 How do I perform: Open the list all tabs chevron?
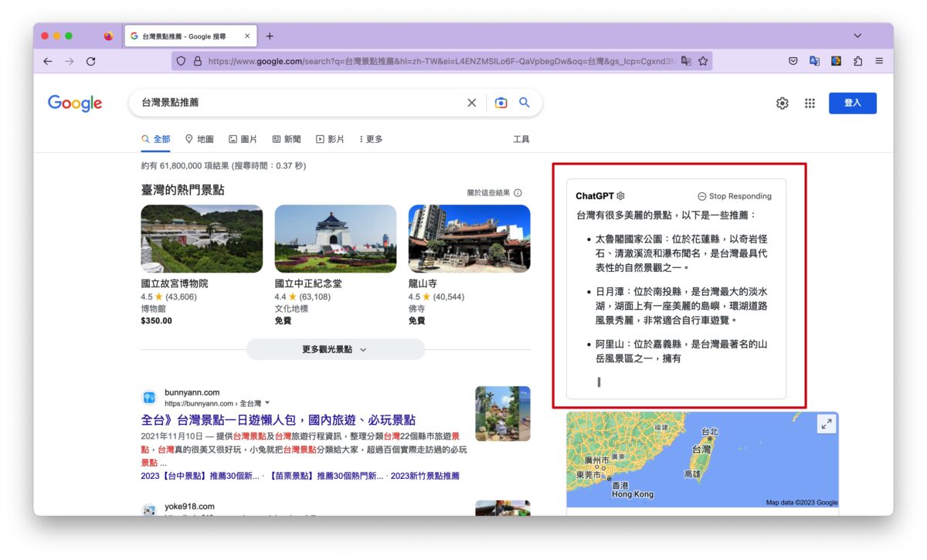(x=857, y=36)
